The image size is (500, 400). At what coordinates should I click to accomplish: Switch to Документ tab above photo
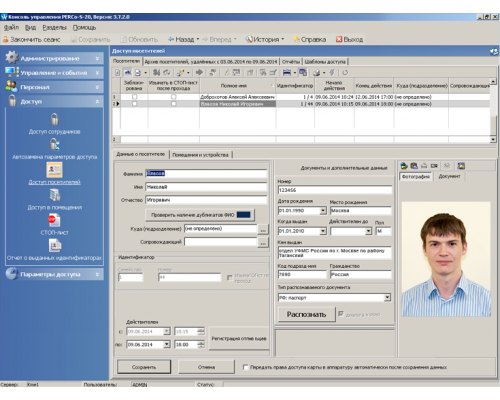[449, 176]
